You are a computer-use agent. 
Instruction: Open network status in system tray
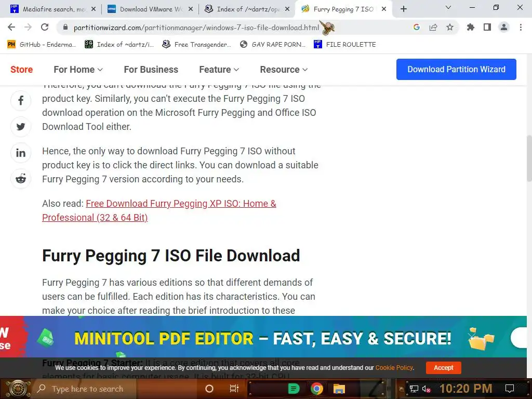point(414,389)
